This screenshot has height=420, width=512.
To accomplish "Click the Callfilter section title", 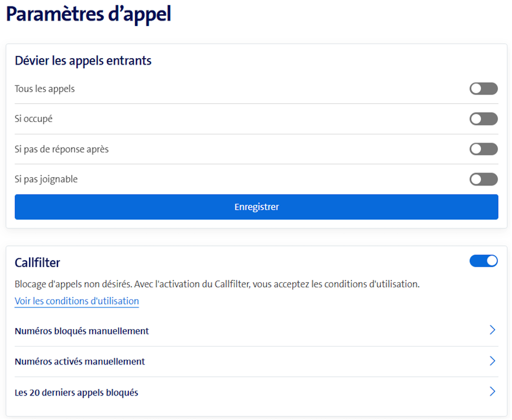I will click(37, 262).
